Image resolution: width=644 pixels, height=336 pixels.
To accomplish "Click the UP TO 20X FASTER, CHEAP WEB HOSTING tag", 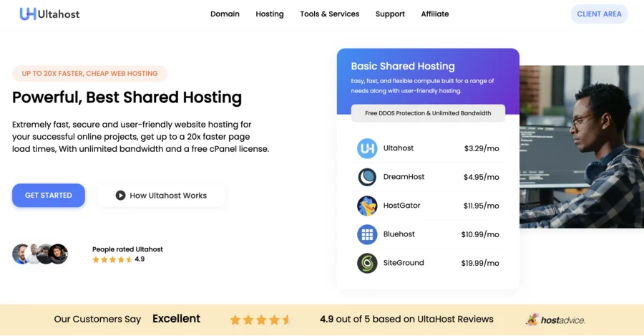I will pos(89,74).
